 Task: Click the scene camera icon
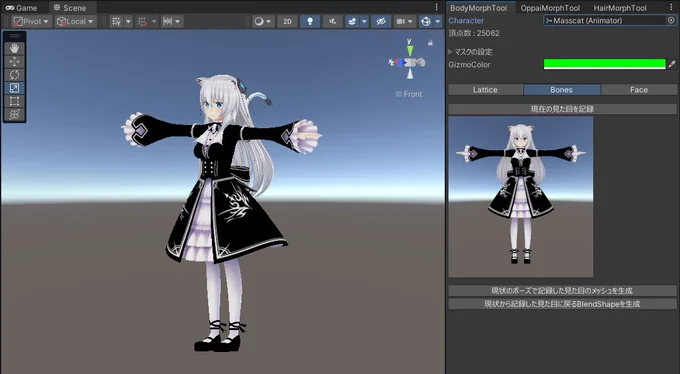click(x=400, y=21)
